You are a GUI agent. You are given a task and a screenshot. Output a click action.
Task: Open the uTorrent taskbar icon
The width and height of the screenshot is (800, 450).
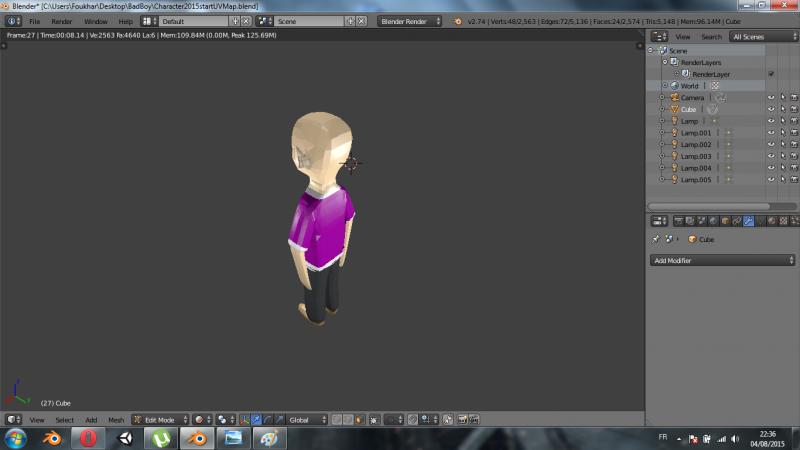tap(160, 438)
